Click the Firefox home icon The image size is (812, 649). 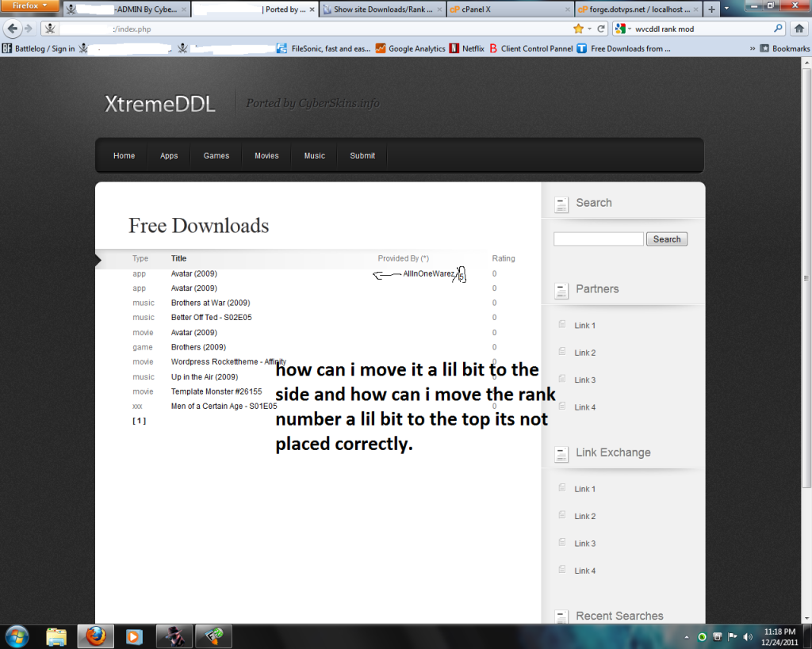tap(799, 29)
